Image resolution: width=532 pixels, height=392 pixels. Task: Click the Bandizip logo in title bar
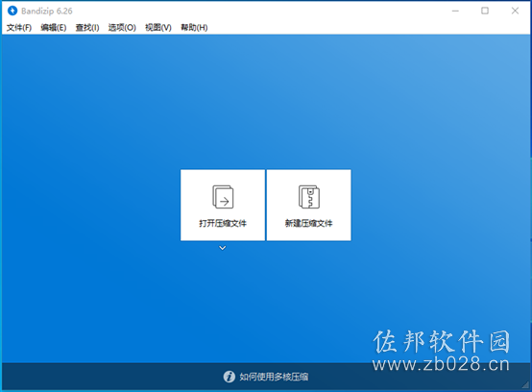click(12, 11)
